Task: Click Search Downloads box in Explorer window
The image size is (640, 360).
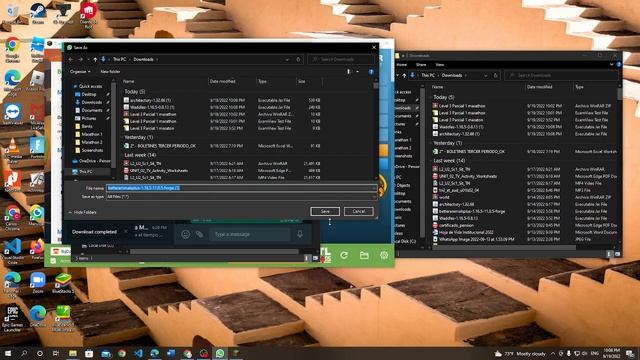Action: [x=561, y=75]
